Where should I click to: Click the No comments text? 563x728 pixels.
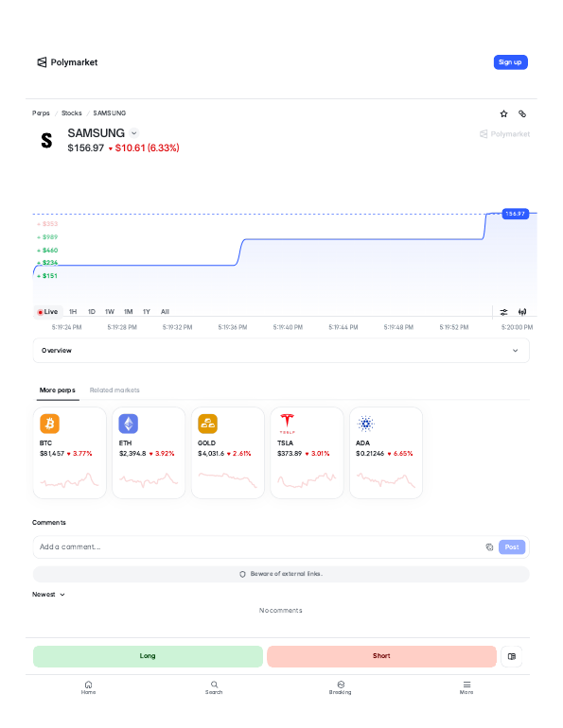pos(281,611)
